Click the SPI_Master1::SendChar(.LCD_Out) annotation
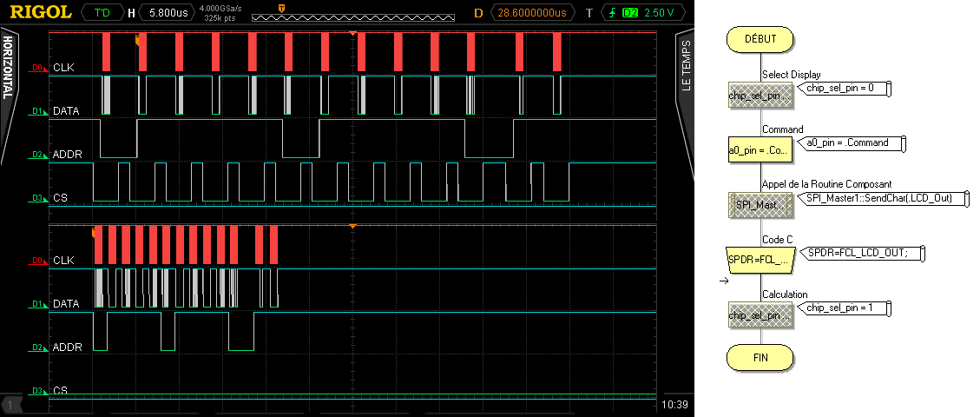The width and height of the screenshot is (980, 417). click(883, 198)
